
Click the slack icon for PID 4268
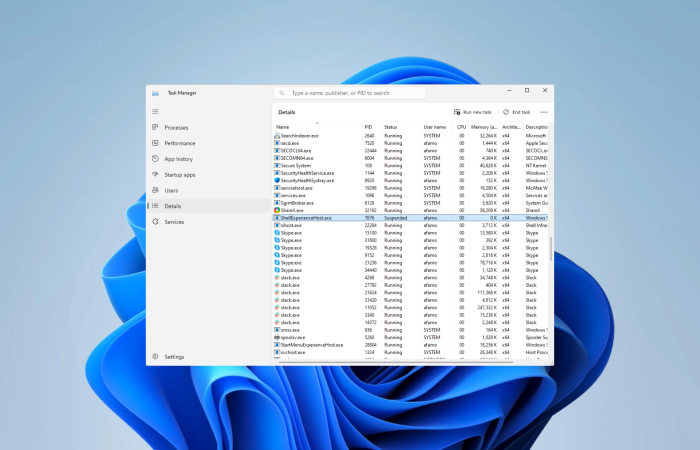click(277, 278)
